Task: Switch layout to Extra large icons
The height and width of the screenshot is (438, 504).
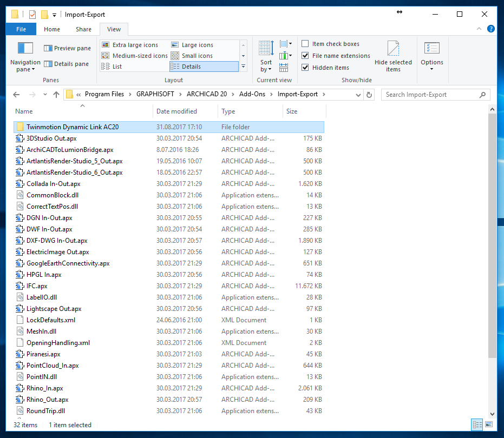Action: (x=130, y=45)
